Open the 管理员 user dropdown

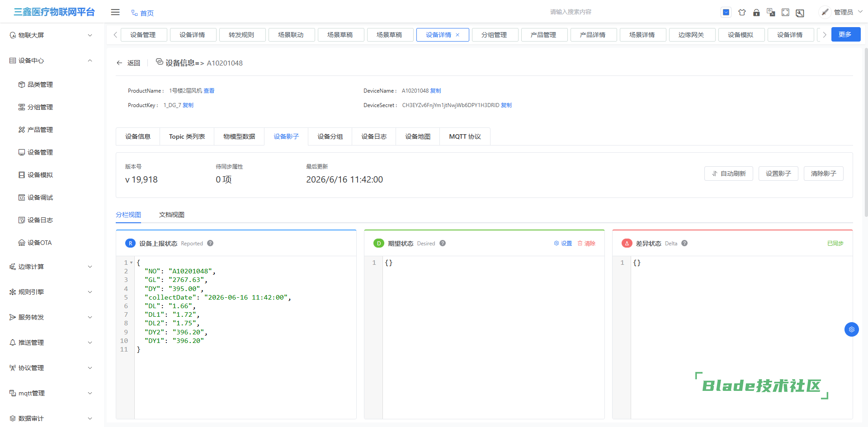point(848,12)
